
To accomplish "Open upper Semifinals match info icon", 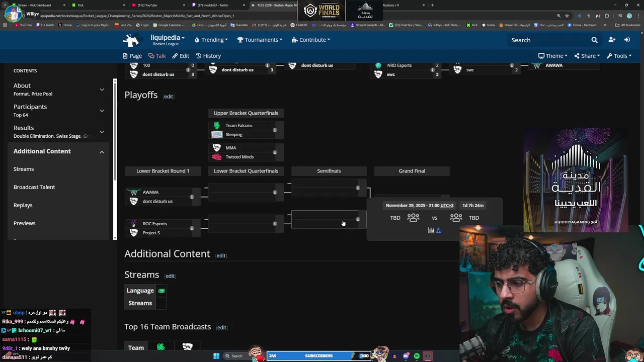I will point(358,188).
